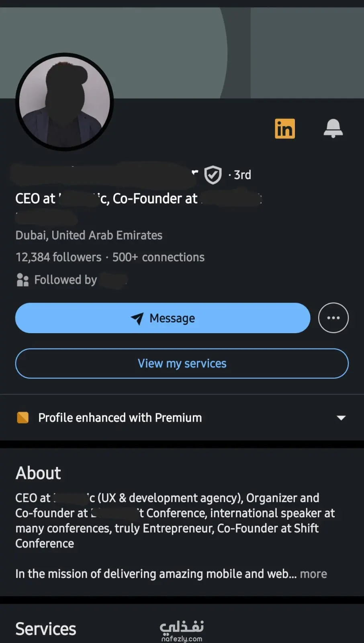364x643 pixels.
Task: Tap the Message button label
Action: point(172,318)
